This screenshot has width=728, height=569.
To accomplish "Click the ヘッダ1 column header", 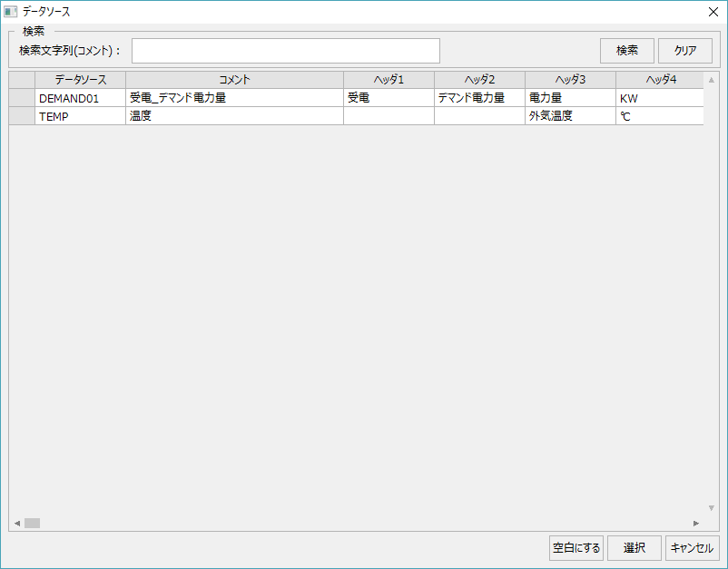I will tap(389, 79).
